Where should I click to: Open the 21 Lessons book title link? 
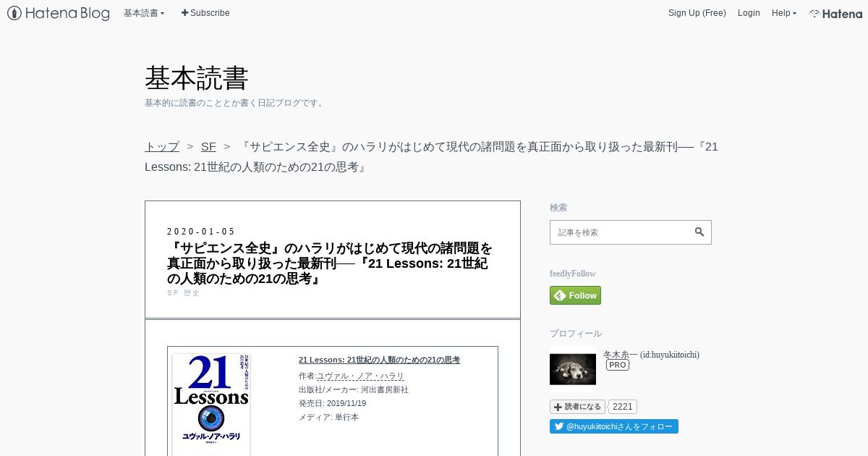click(379, 360)
